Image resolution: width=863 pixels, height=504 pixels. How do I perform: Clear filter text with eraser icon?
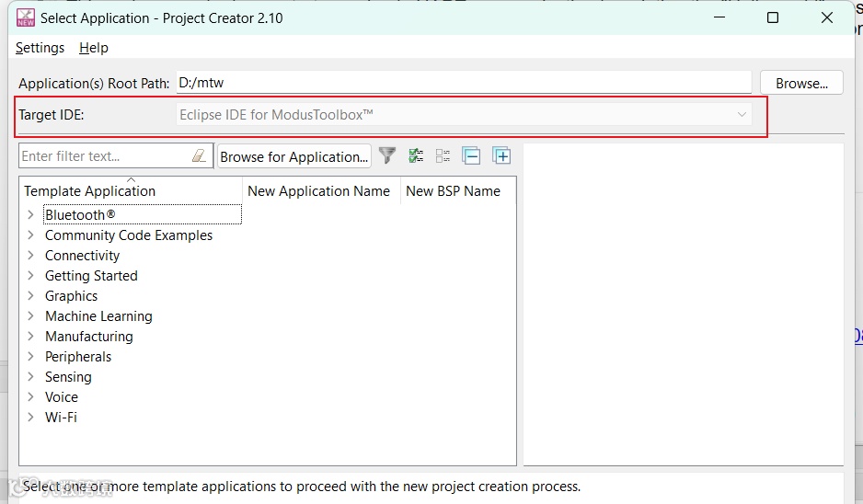[x=199, y=155]
